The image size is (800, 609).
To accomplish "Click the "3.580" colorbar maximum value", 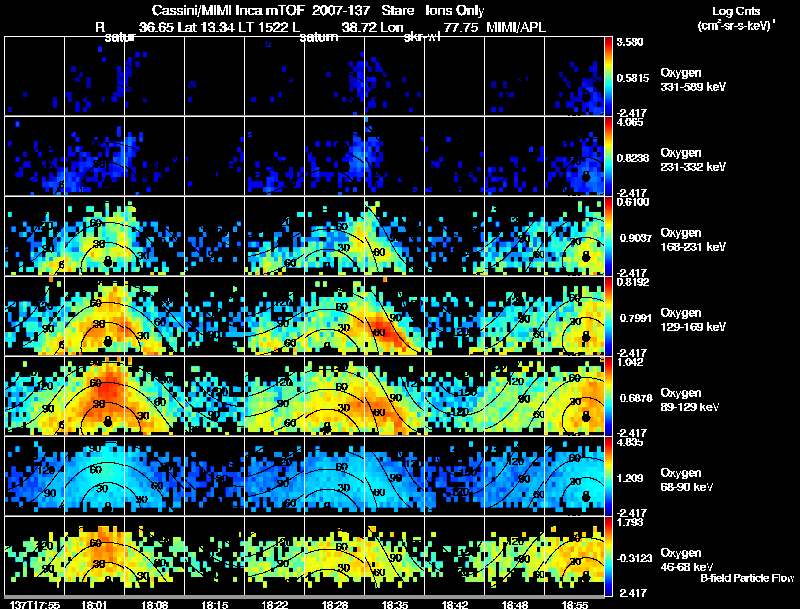I will click(630, 42).
